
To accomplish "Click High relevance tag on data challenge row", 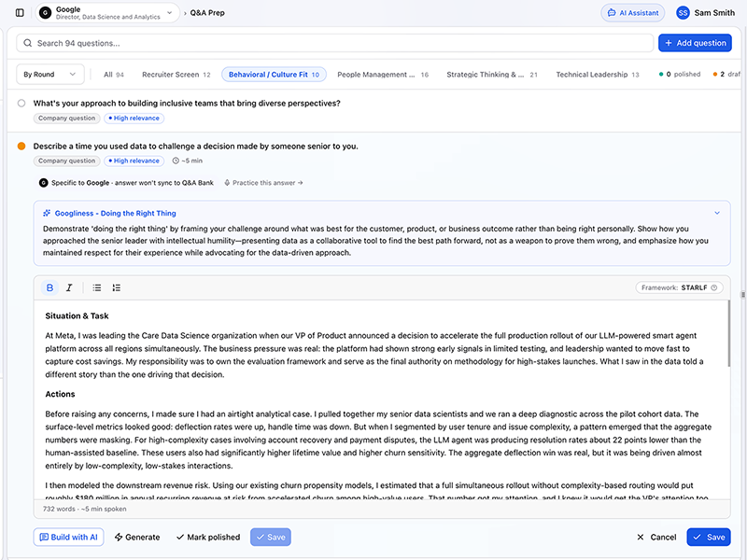I will (134, 161).
